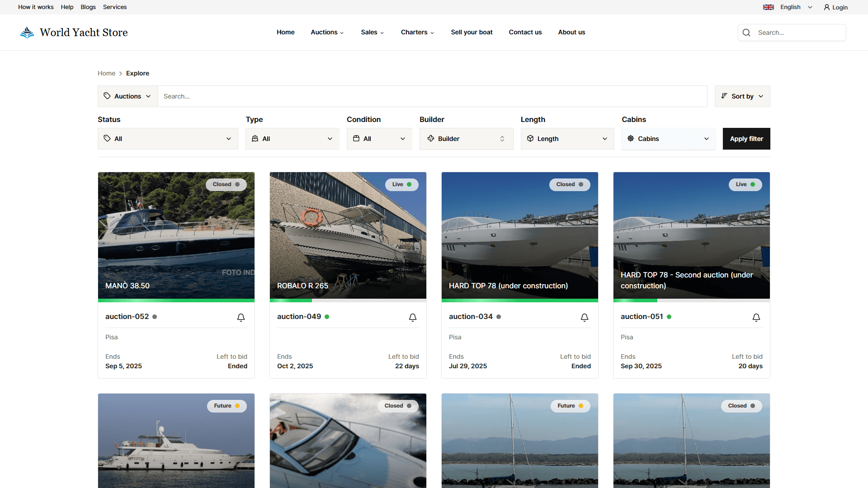This screenshot has height=488, width=868.
Task: Open the ROBALO R 265 photo
Action: (x=348, y=235)
